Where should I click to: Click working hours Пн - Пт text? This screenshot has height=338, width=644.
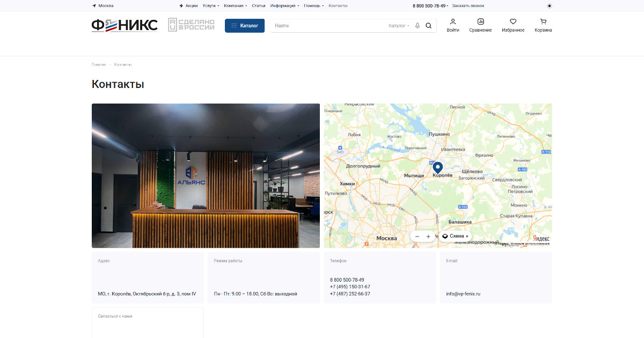point(255,294)
